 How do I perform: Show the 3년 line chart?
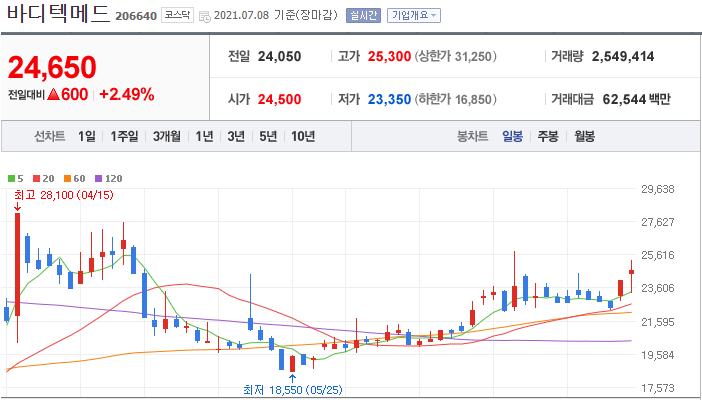coord(236,136)
